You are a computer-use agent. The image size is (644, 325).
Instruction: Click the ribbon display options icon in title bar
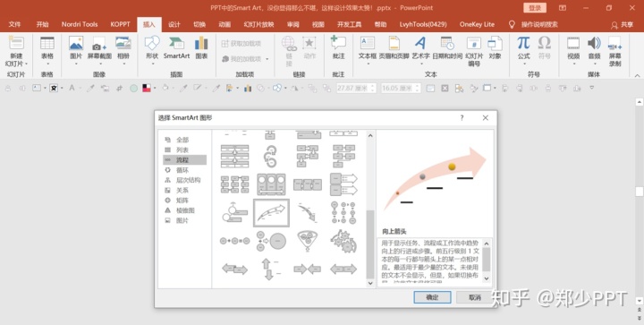point(563,8)
